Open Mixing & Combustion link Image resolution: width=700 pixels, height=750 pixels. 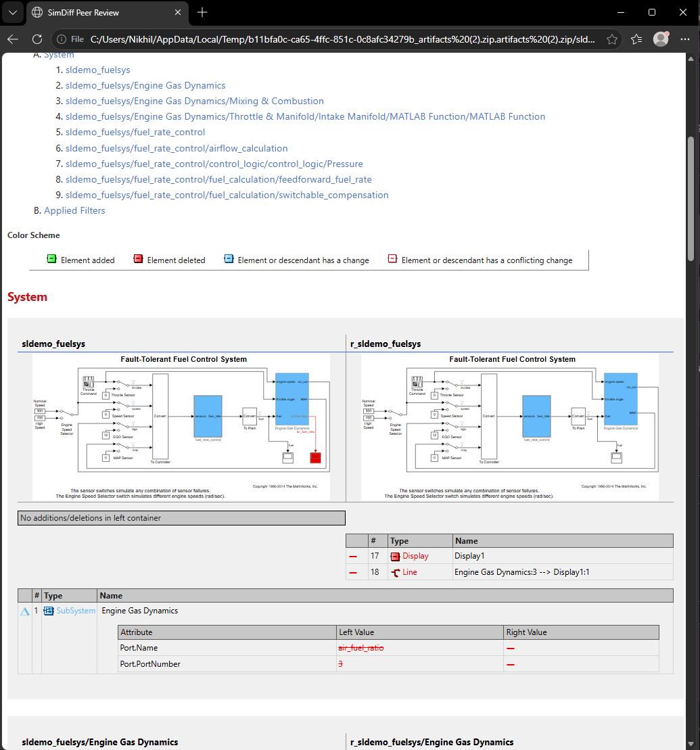[195, 101]
